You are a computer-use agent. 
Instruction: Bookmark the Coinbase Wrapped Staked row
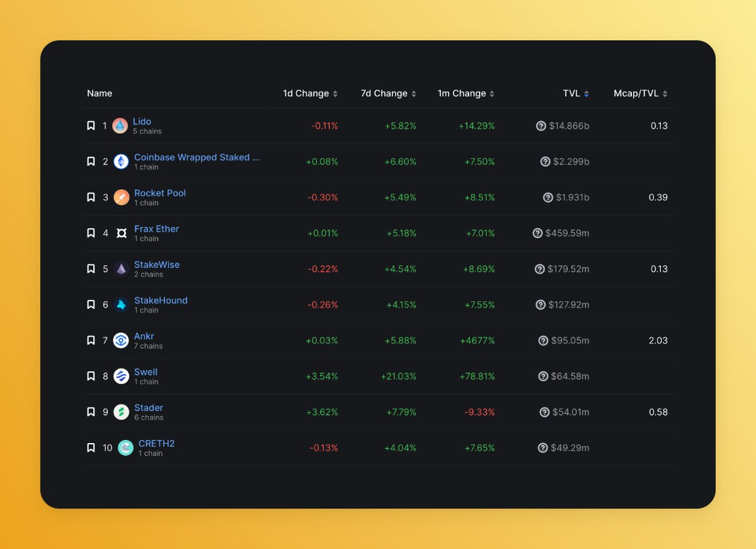click(x=91, y=161)
